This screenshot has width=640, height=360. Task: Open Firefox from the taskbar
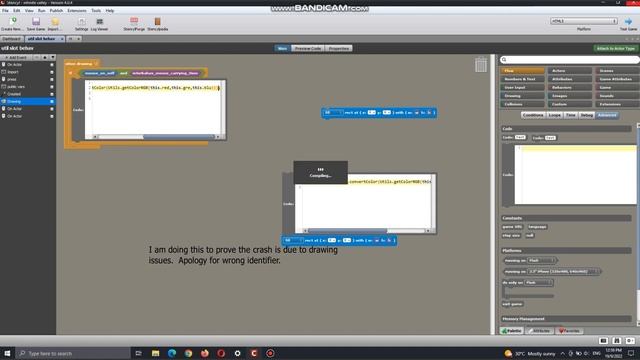[x=204, y=353]
